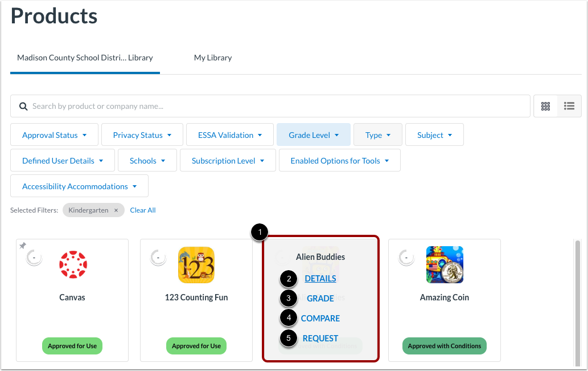
Task: Open the Accessibility Accommodations filter
Action: 79,186
